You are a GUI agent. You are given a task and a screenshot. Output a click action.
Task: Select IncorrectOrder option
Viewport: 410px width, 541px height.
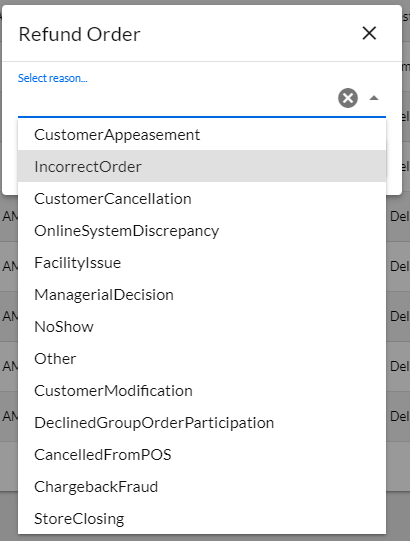coord(202,166)
